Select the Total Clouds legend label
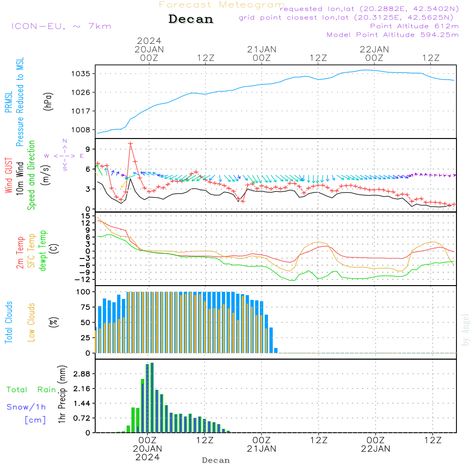The image size is (476, 476). (x=9, y=322)
